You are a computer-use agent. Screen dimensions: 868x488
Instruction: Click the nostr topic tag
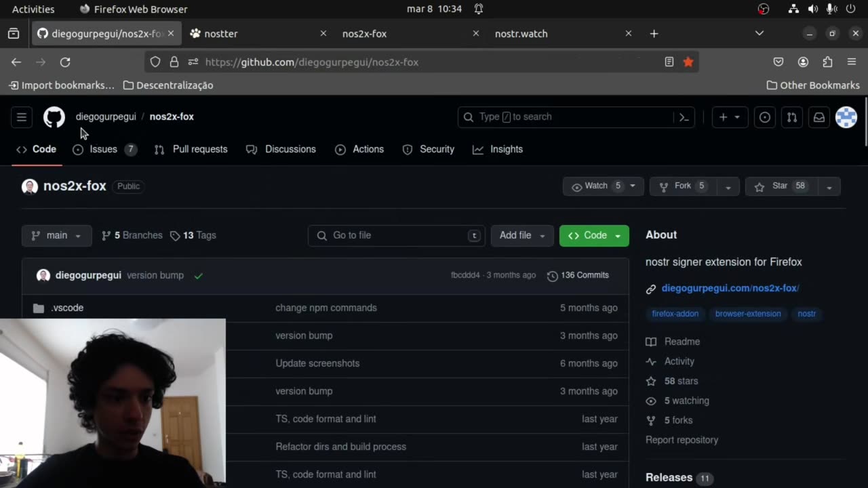pos(807,314)
